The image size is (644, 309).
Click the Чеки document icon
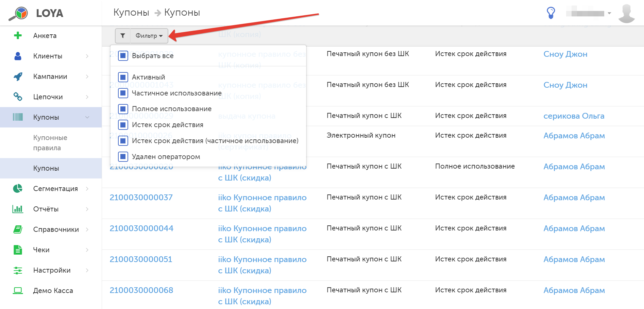18,250
